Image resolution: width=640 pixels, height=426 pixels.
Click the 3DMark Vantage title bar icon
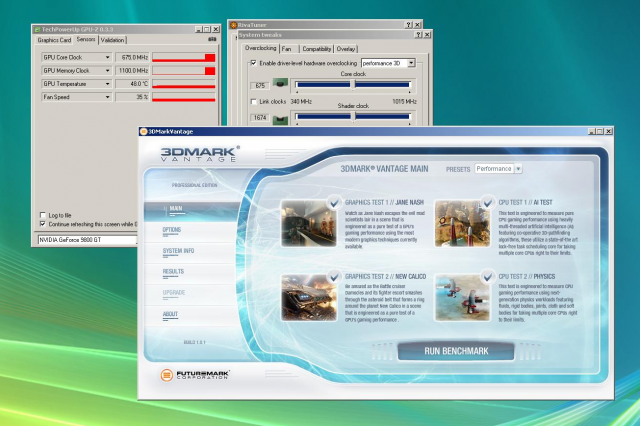[144, 131]
